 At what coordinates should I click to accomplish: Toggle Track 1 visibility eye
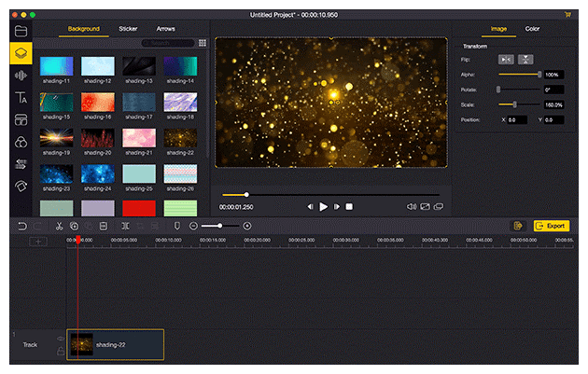point(60,339)
